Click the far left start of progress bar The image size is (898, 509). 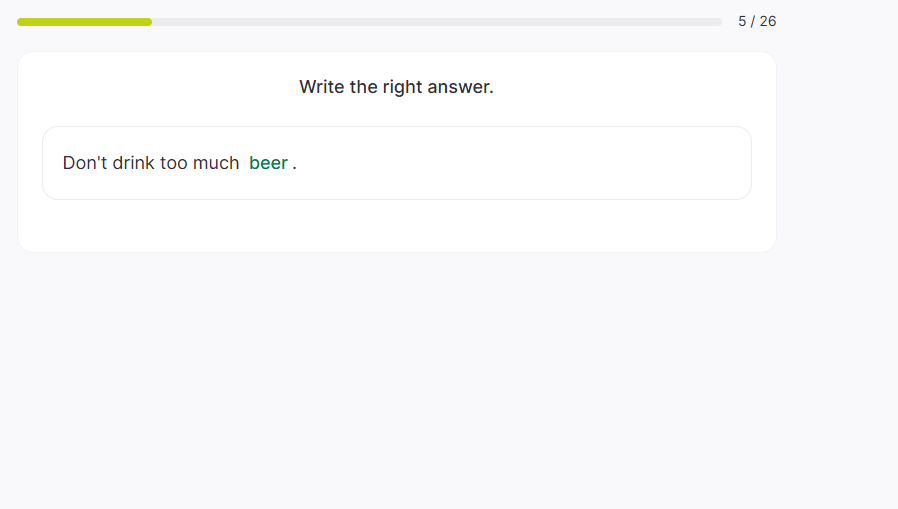tap(20, 21)
